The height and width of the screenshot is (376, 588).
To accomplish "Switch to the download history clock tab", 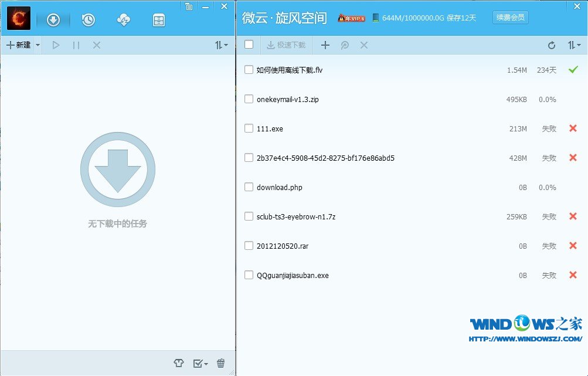I will pos(89,20).
